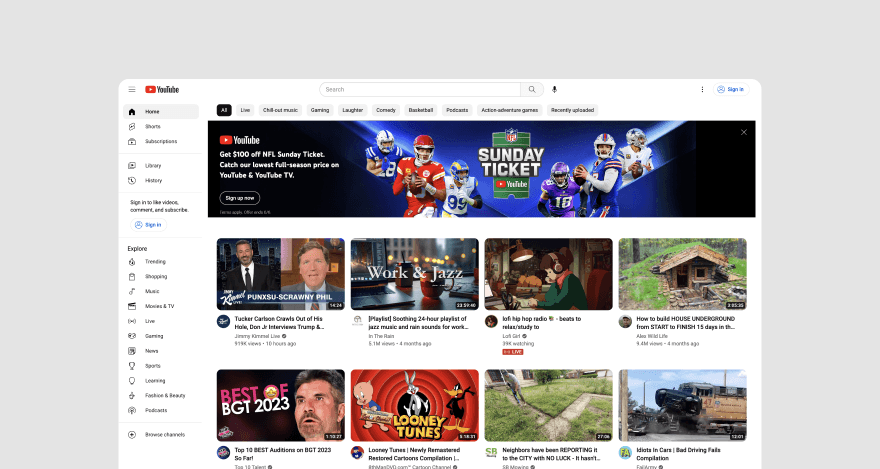Image resolution: width=880 pixels, height=469 pixels.
Task: Open the three-dot settings menu
Action: pos(702,89)
